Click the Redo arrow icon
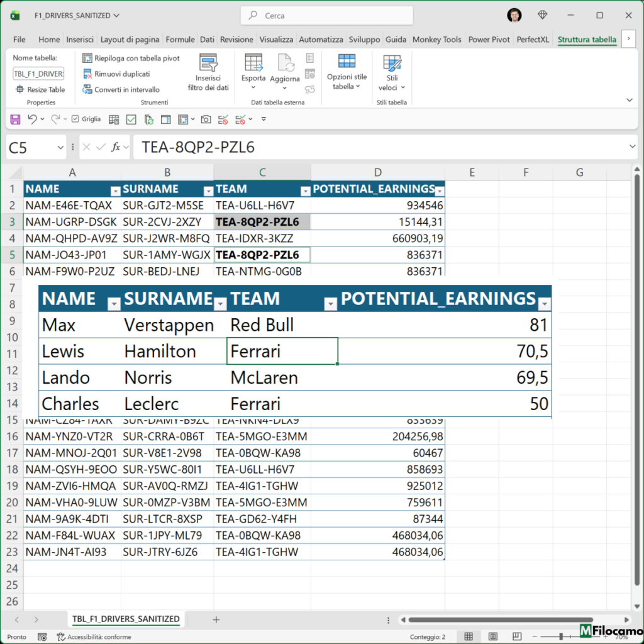The width and height of the screenshot is (644, 644). (55, 119)
